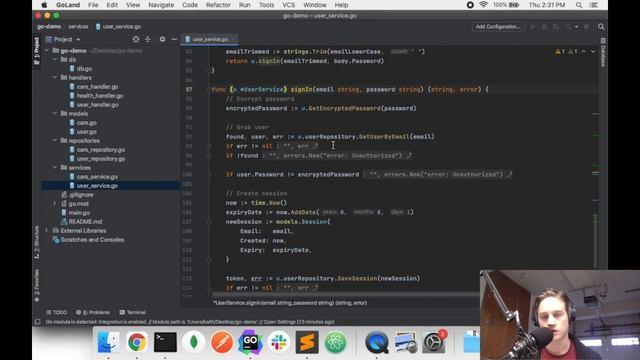Click the webcam video overlay thumbnail
Screen dimensions: 640x360
[560, 315]
